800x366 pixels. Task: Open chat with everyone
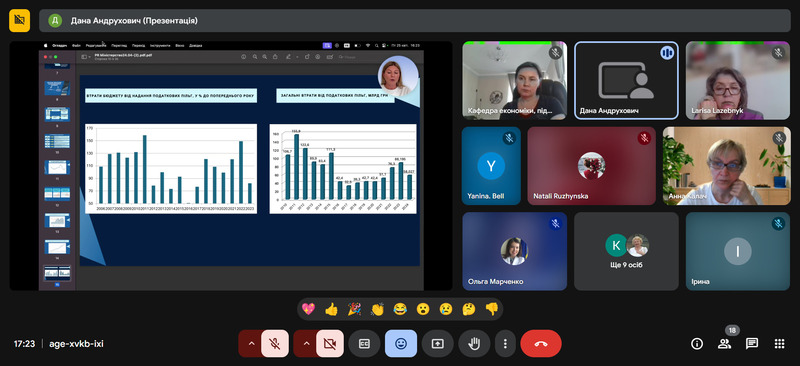(752, 344)
